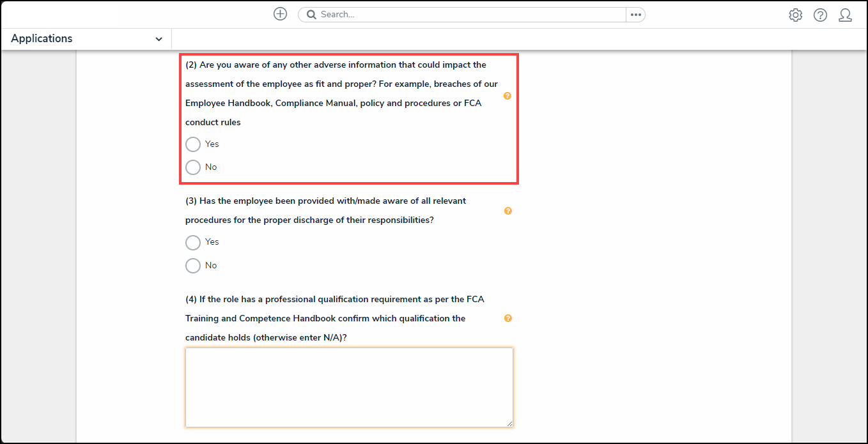Select No for adverse information question (2)
This screenshot has width=868, height=444.
193,167
